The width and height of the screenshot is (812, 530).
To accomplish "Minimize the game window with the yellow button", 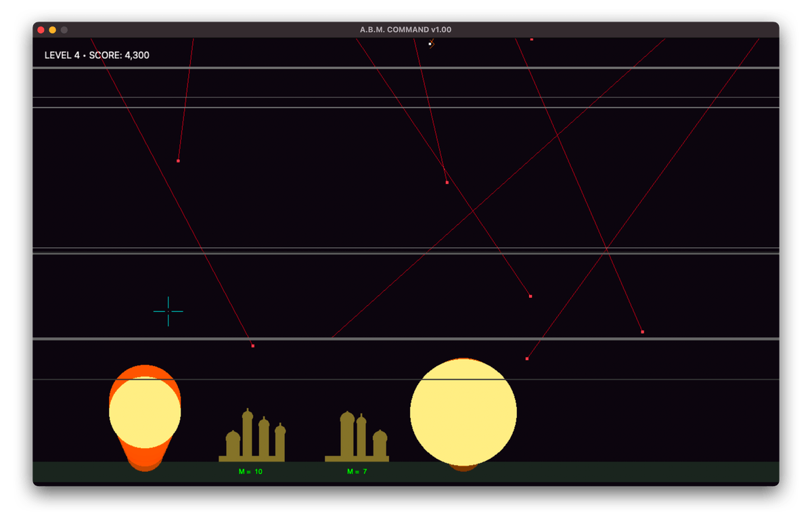I will click(53, 30).
